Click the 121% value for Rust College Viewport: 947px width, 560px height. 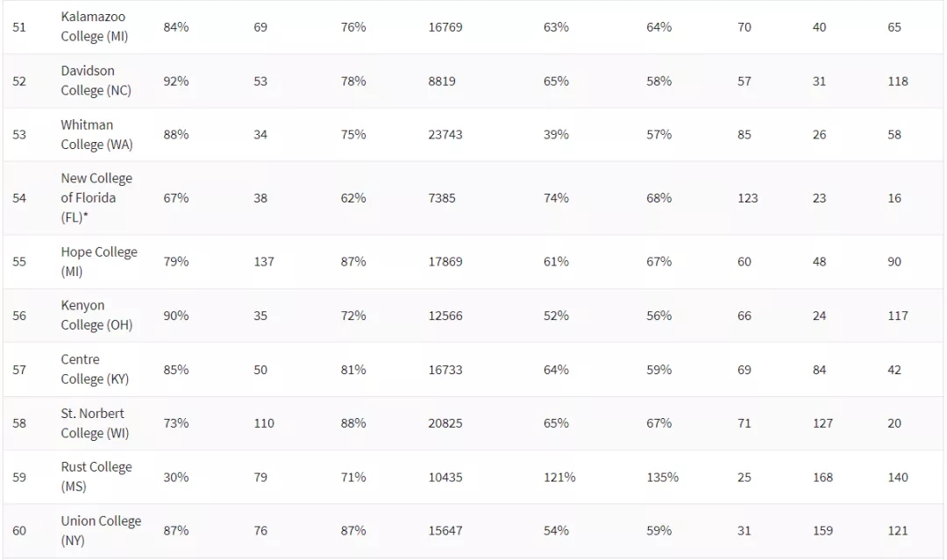pyautogui.click(x=559, y=477)
